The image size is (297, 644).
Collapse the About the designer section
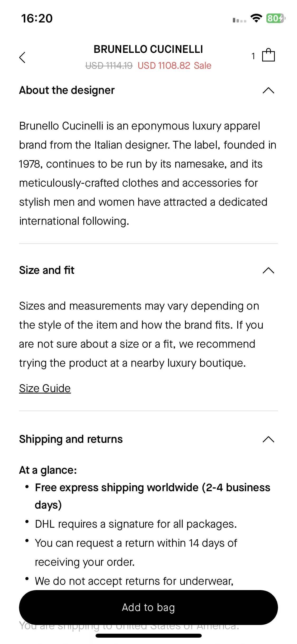point(268,90)
